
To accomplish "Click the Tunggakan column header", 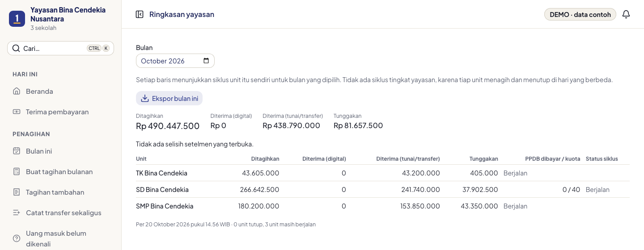I will point(484,158).
